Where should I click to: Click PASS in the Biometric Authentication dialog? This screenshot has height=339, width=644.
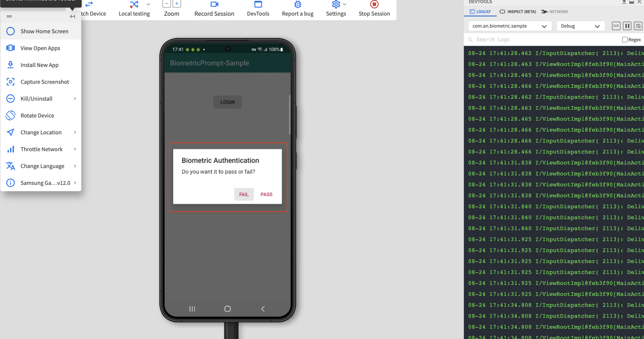tap(266, 194)
